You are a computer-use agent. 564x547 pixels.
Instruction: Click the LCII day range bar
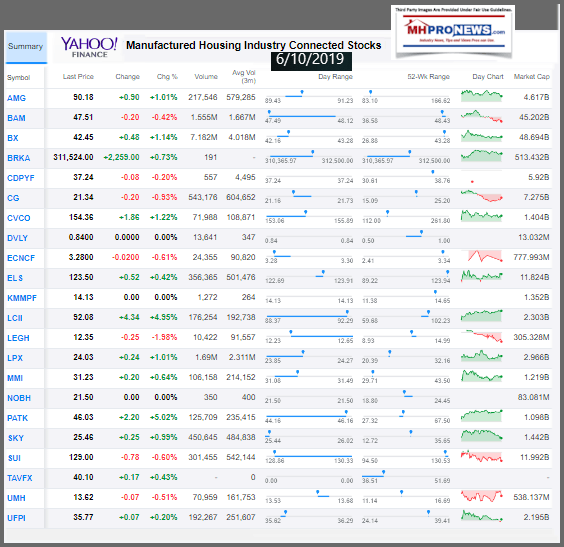(309, 317)
